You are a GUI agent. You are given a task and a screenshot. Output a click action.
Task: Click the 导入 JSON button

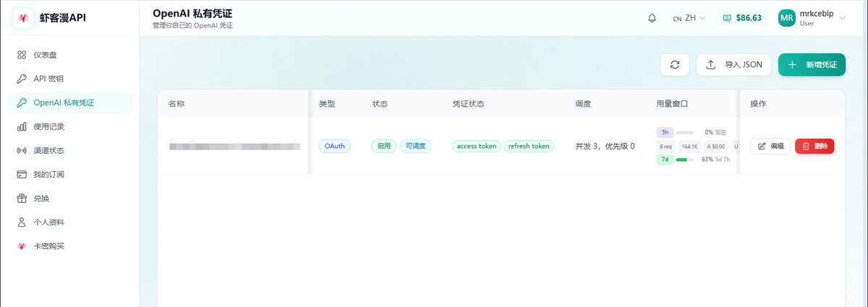click(733, 64)
